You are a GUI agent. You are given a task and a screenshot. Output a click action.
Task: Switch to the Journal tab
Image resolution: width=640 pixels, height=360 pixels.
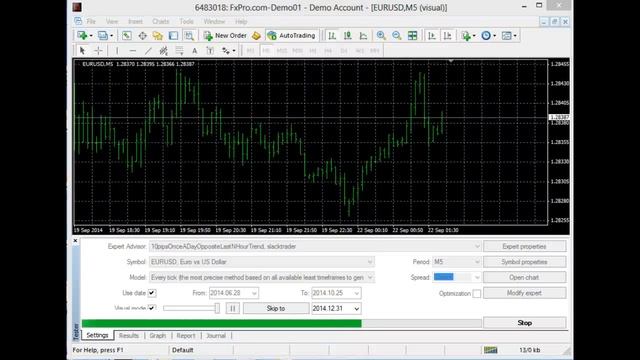click(x=216, y=336)
